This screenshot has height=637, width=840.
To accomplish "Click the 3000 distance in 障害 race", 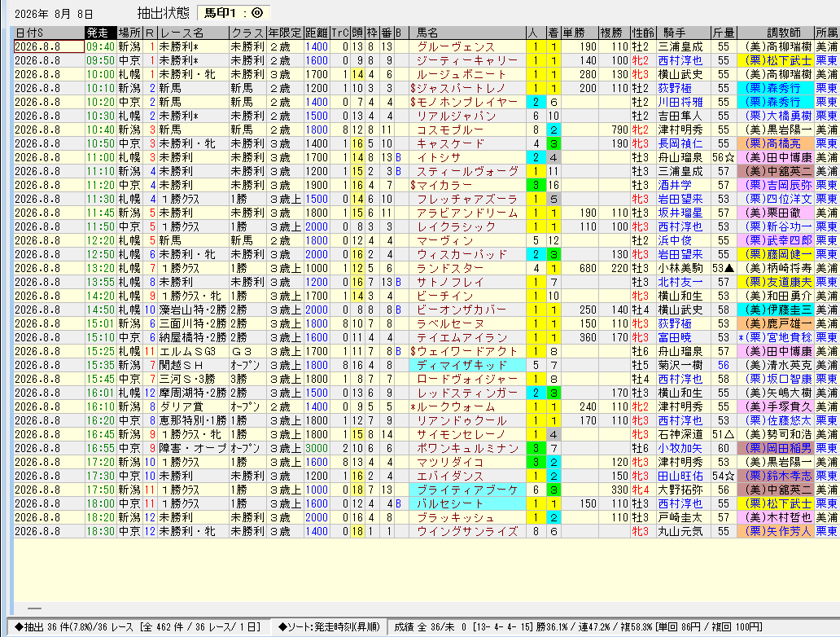I will coord(316,448).
